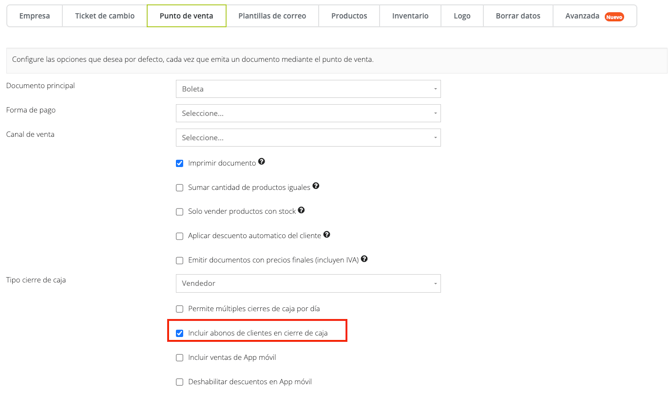Click the Tipo cierre de caja label

36,280
